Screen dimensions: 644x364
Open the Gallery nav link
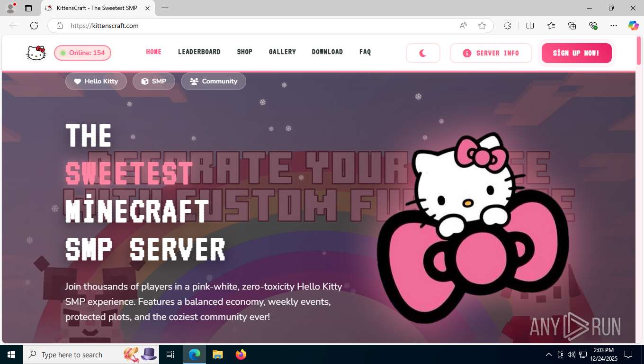pos(282,52)
